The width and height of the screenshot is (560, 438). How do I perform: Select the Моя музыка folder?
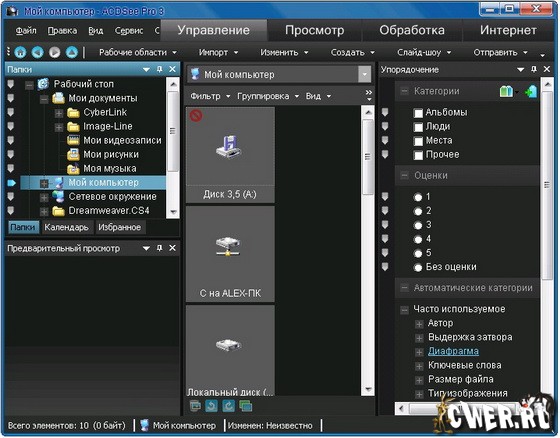click(x=109, y=169)
